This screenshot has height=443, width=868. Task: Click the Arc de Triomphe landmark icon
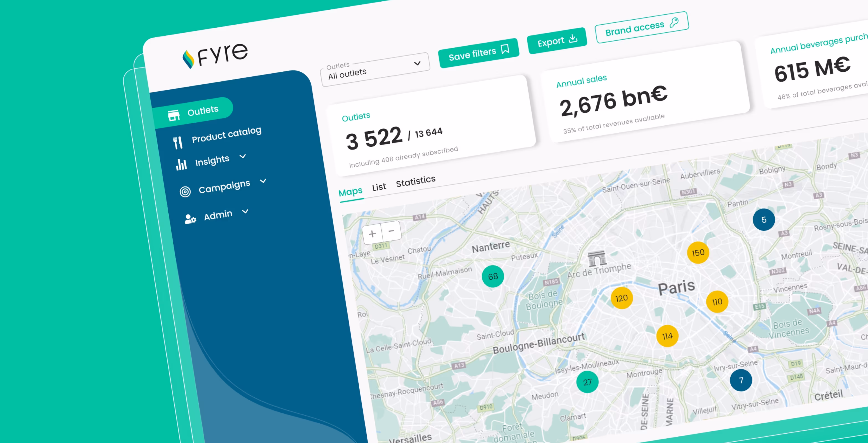596,259
